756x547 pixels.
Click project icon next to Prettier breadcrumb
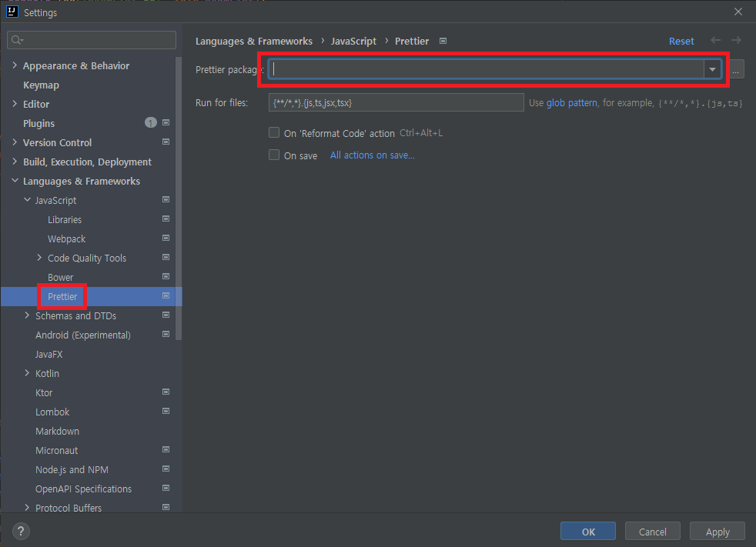[443, 42]
